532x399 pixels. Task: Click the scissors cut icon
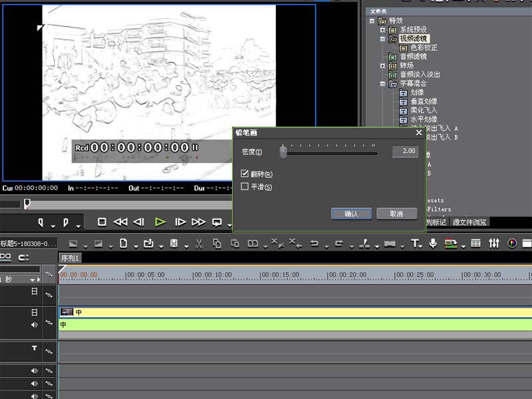point(198,243)
